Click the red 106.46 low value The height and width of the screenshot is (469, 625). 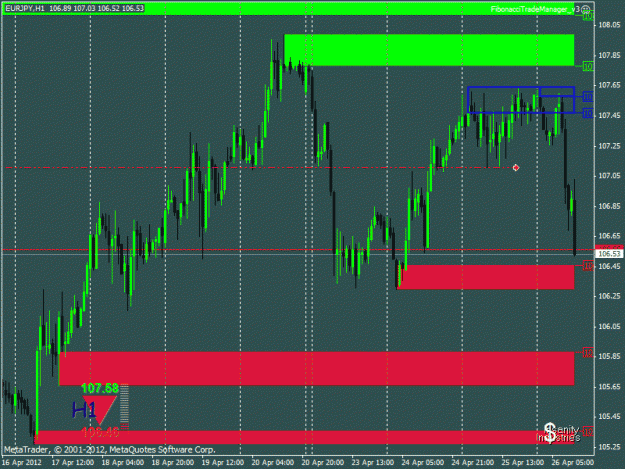(x=100, y=432)
